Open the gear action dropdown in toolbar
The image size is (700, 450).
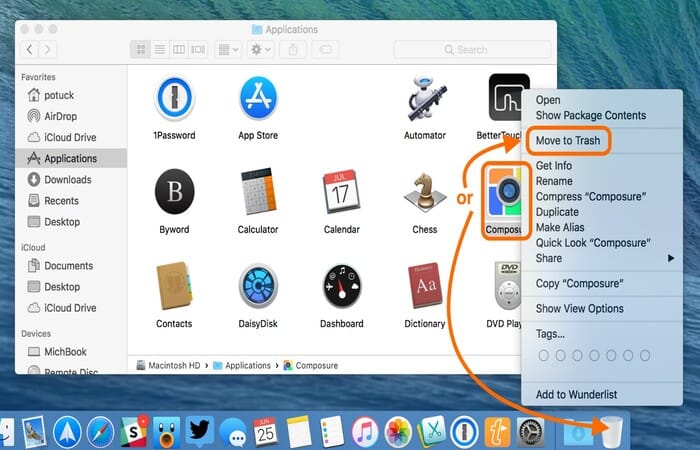(261, 49)
